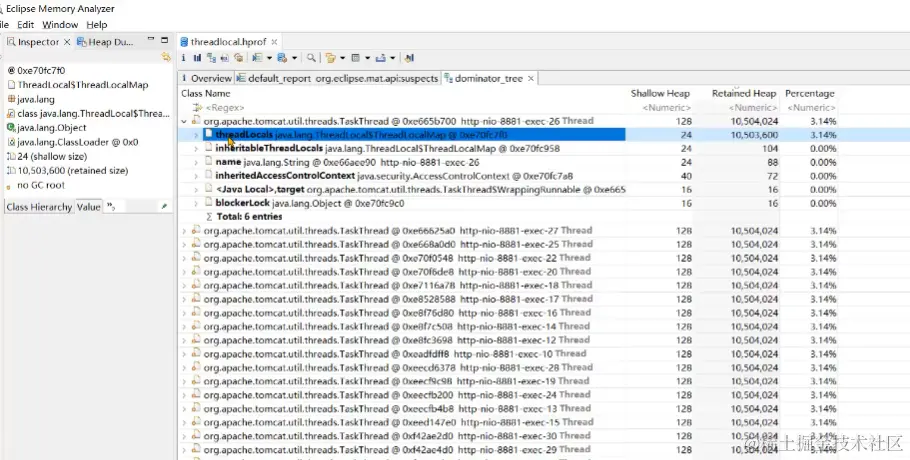Show hidden Inspector tabs via the chevron

tap(111, 207)
